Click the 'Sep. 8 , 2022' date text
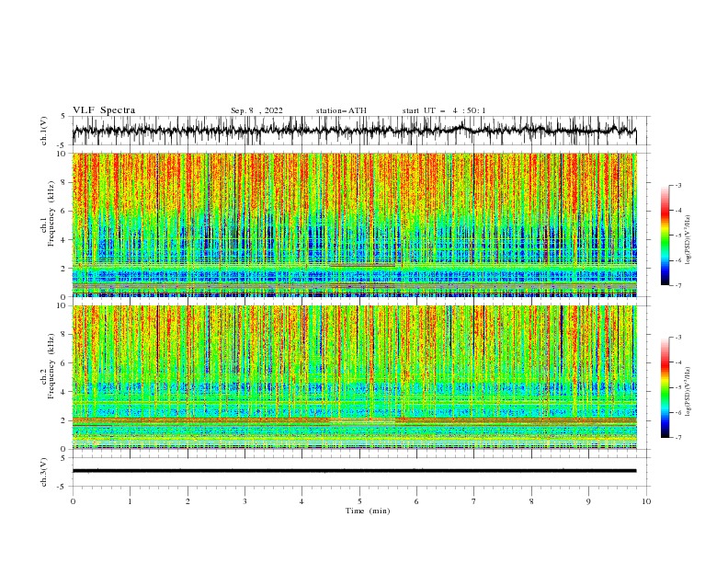This screenshot has height=563, width=728. (x=256, y=110)
